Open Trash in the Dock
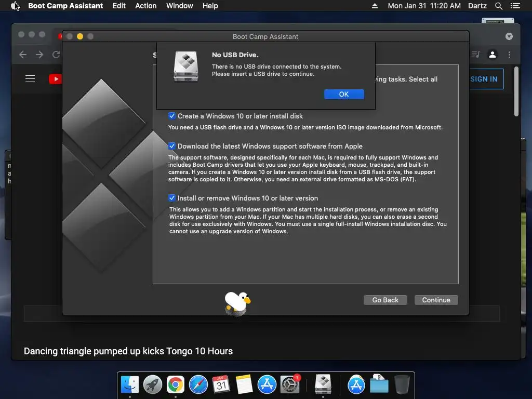The image size is (532, 399). click(402, 384)
